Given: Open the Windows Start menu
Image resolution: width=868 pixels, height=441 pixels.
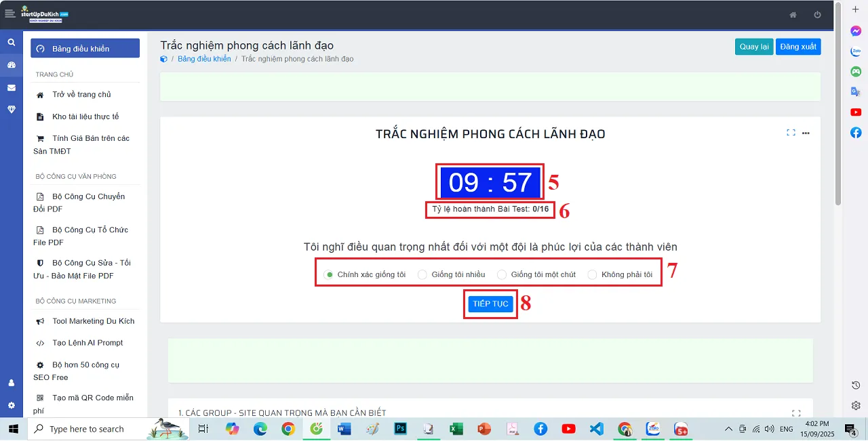Looking at the screenshot, I should click(x=13, y=429).
